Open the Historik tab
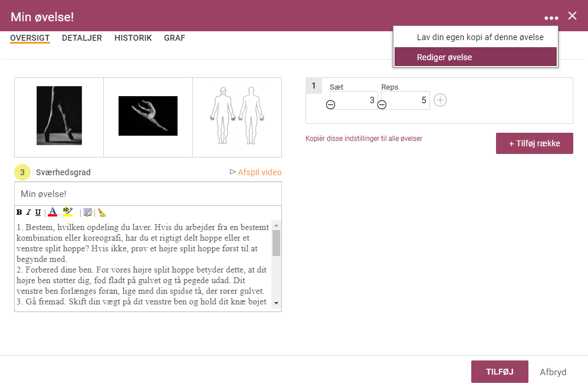Screen dimensions: 588x387 tap(133, 38)
